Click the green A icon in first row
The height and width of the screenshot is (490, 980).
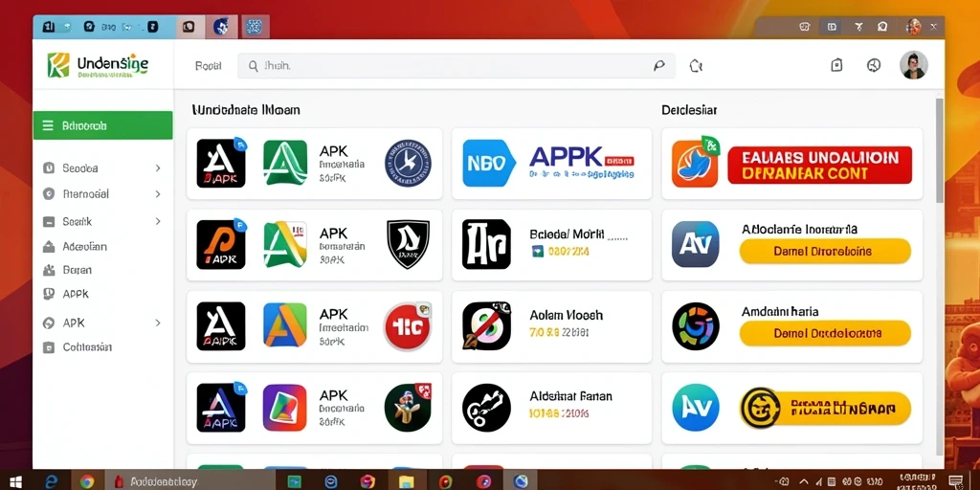tap(285, 163)
